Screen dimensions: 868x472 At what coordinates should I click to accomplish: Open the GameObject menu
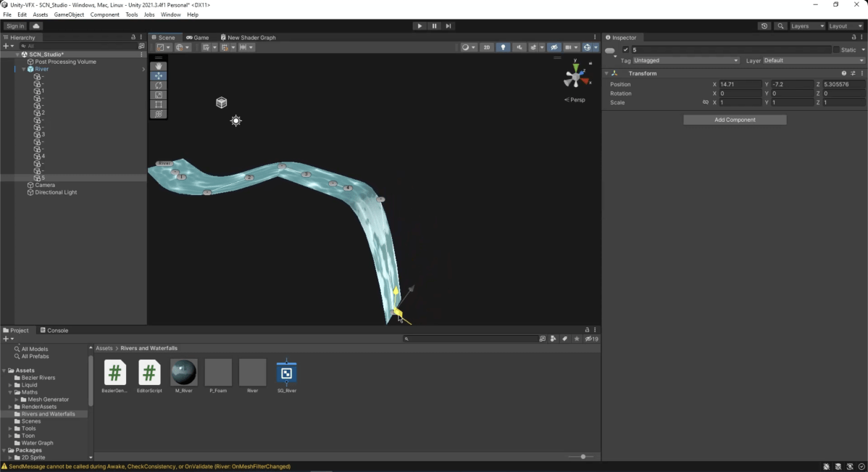tap(69, 14)
